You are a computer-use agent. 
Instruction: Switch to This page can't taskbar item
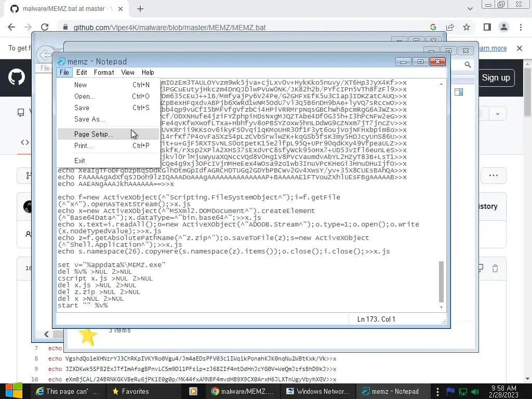pyautogui.click(x=68, y=392)
